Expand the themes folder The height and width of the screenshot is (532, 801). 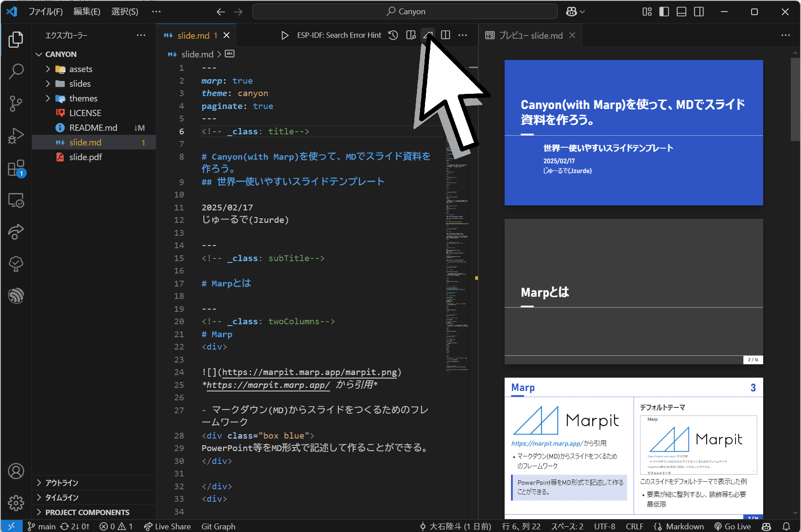pos(83,98)
